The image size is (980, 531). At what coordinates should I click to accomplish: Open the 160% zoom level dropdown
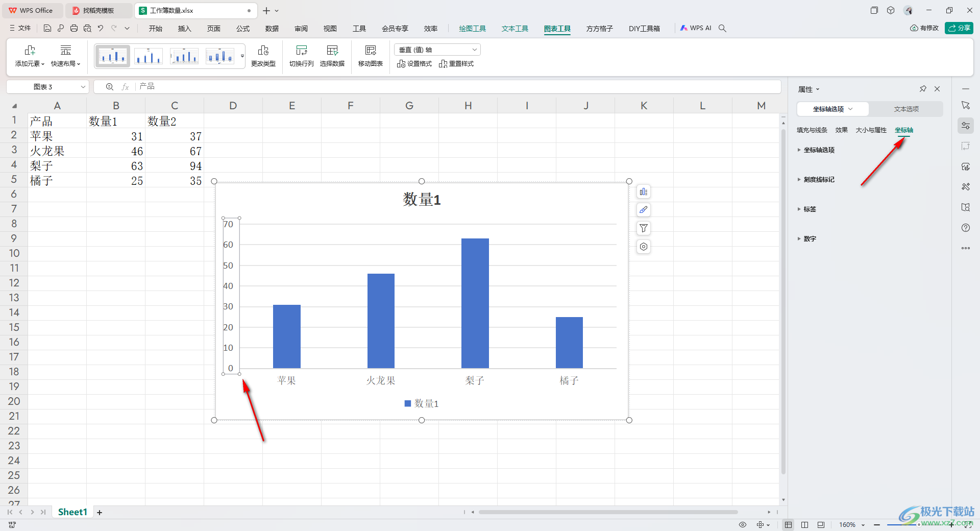click(852, 525)
